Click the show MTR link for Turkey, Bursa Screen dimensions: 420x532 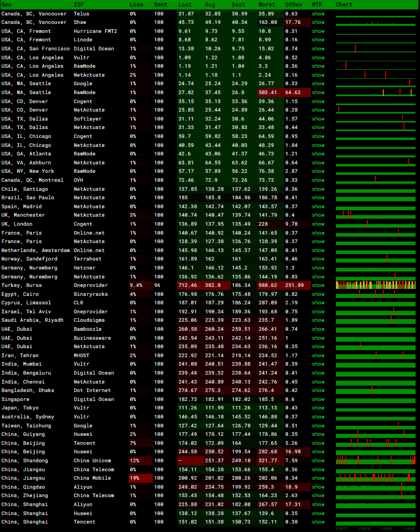(x=318, y=285)
